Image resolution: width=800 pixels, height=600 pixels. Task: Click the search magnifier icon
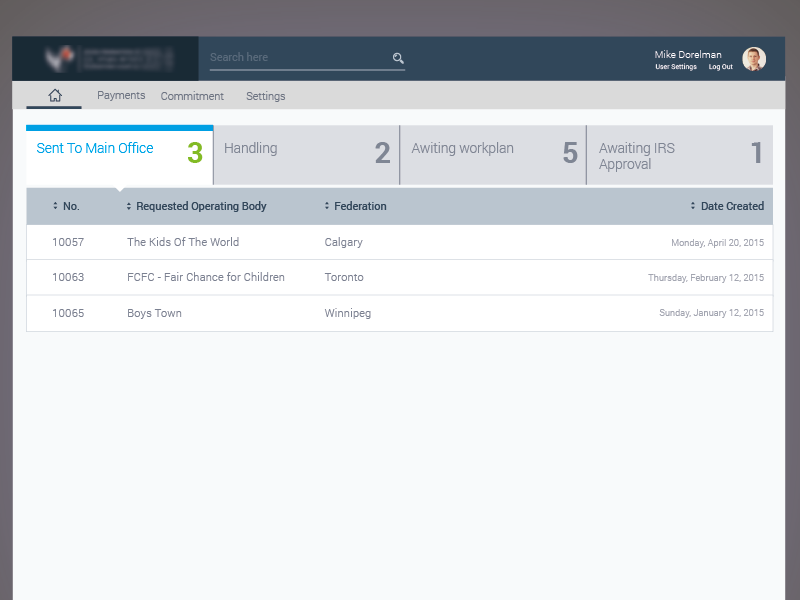tap(398, 58)
